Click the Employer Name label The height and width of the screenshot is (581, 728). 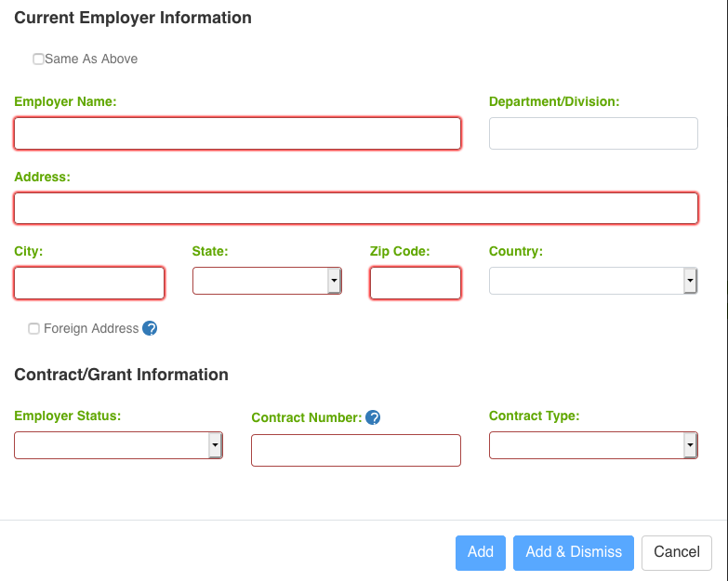pyautogui.click(x=65, y=101)
